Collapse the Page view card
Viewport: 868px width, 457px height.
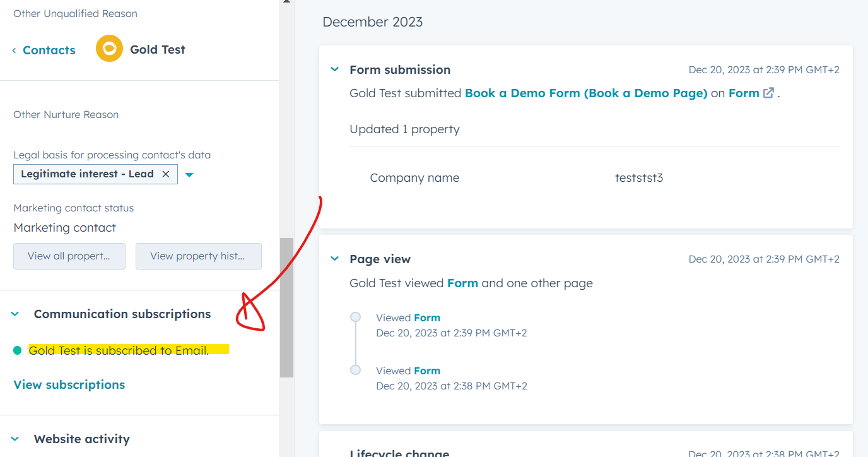[x=335, y=259]
